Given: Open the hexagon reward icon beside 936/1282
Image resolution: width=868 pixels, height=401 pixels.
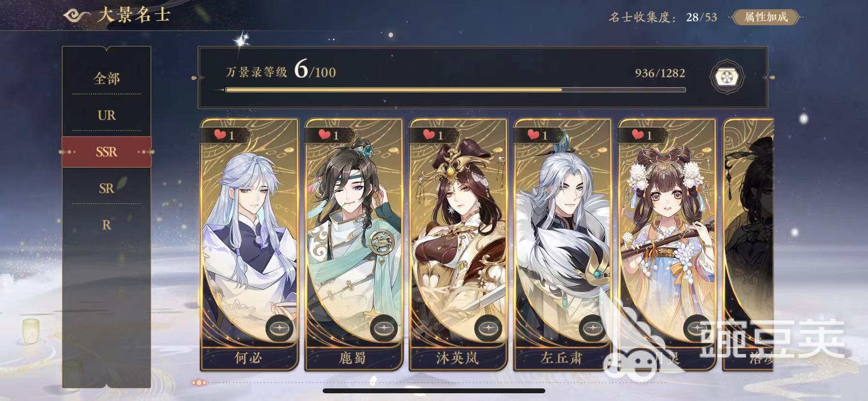Looking at the screenshot, I should pyautogui.click(x=727, y=77).
